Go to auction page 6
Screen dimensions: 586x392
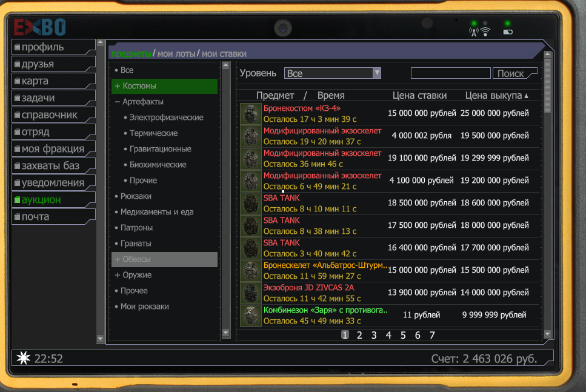point(418,335)
